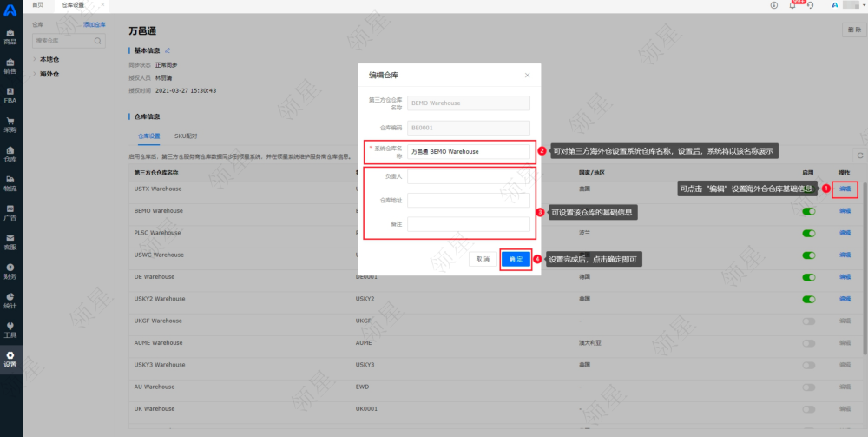Image resolution: width=868 pixels, height=437 pixels.
Task: Open the user account dropdown arrow
Action: click(x=855, y=5)
